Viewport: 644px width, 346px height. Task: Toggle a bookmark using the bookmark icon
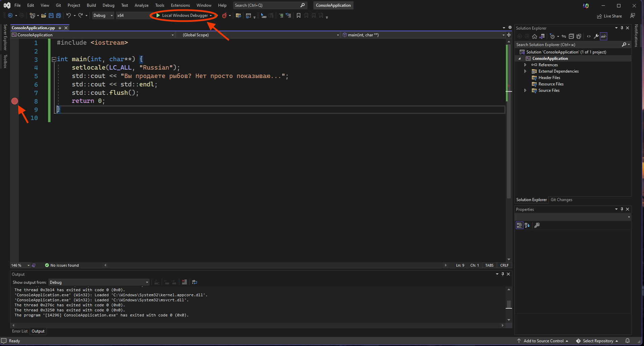pos(298,15)
